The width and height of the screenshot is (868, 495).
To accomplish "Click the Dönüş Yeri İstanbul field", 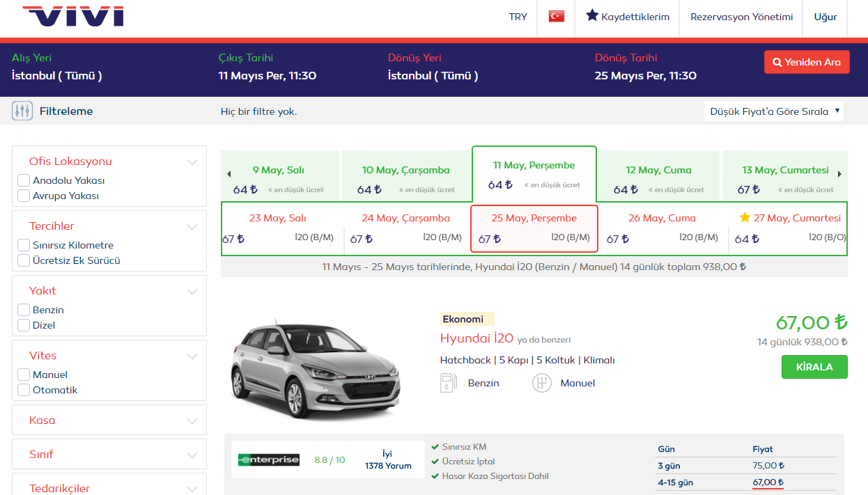I will pyautogui.click(x=433, y=67).
